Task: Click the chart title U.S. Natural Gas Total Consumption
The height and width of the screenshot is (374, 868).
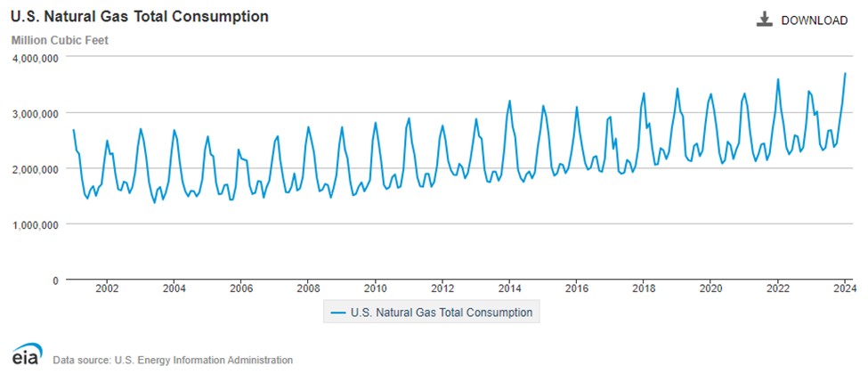Action: 140,17
